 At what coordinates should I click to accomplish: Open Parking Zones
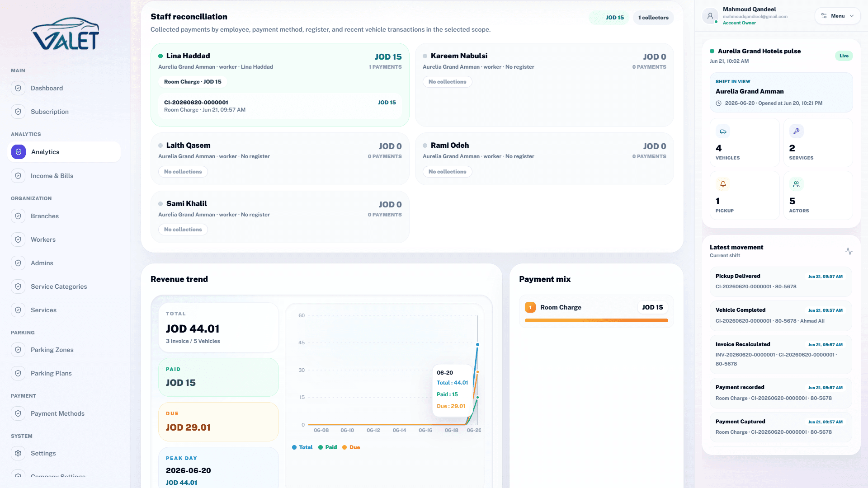coord(64,350)
